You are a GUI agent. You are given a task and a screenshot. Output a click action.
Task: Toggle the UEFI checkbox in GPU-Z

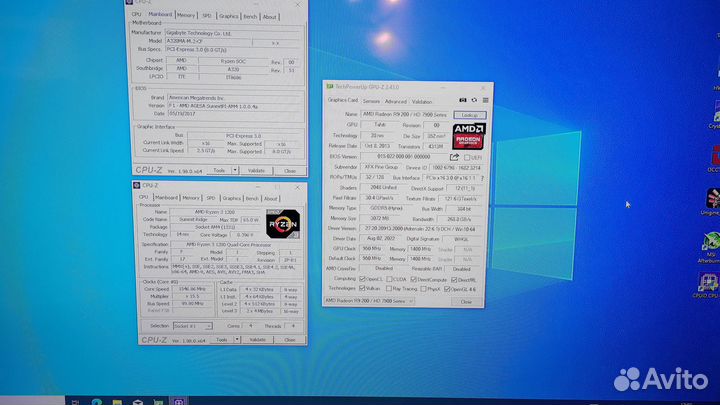[467, 158]
